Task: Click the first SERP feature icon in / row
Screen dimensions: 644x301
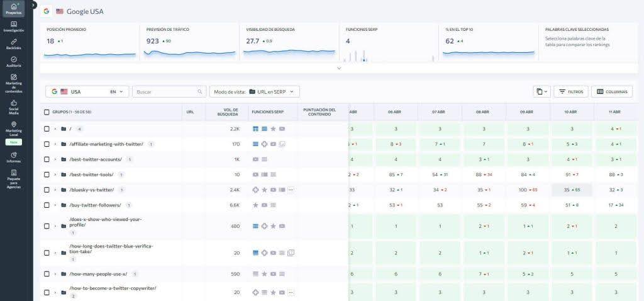Action: point(255,128)
